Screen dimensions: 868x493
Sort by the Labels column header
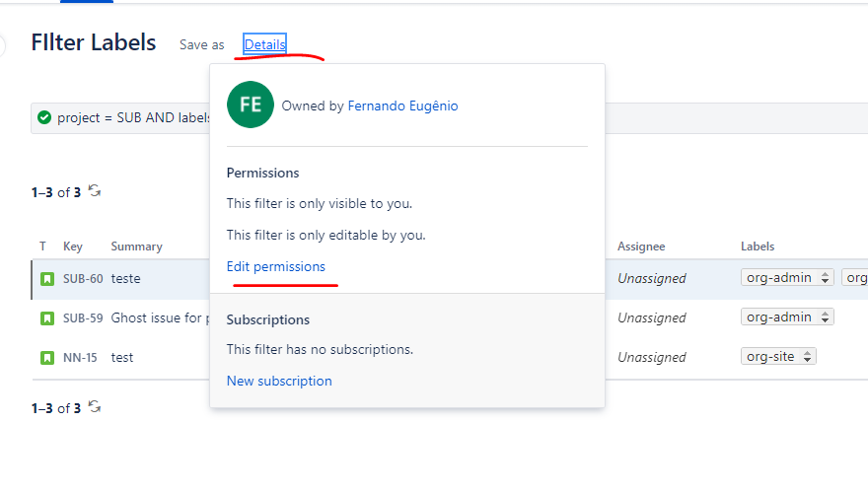pos(758,246)
